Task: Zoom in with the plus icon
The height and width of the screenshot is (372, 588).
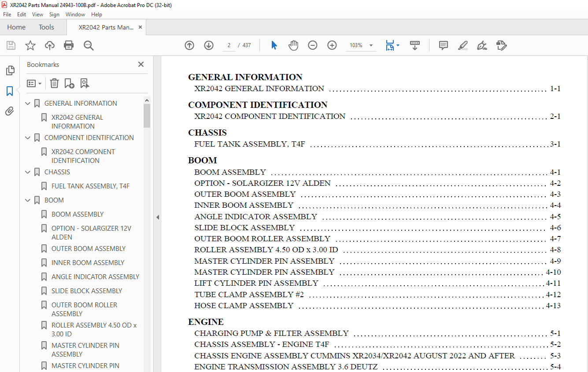Action: click(332, 45)
